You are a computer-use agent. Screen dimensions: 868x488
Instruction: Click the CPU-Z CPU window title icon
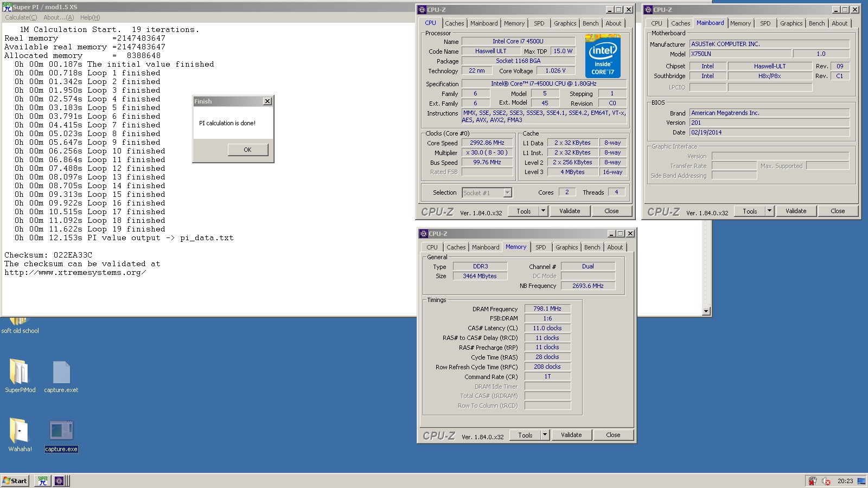click(422, 10)
